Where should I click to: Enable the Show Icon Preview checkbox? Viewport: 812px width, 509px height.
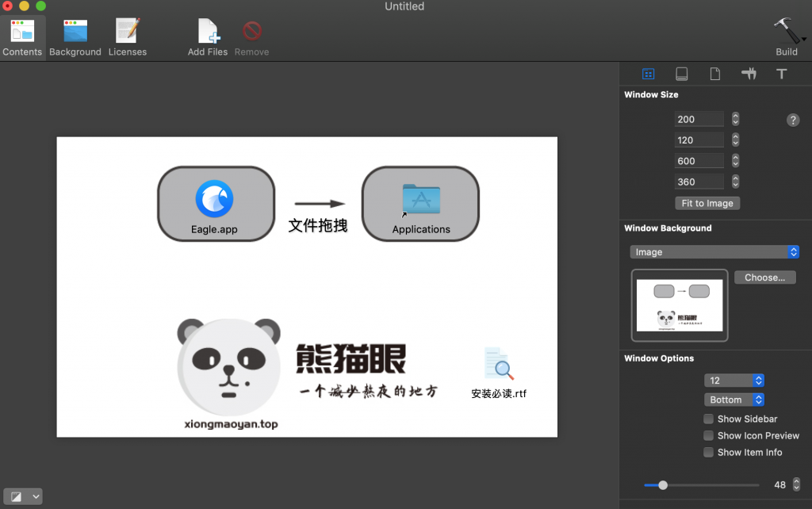pyautogui.click(x=708, y=435)
